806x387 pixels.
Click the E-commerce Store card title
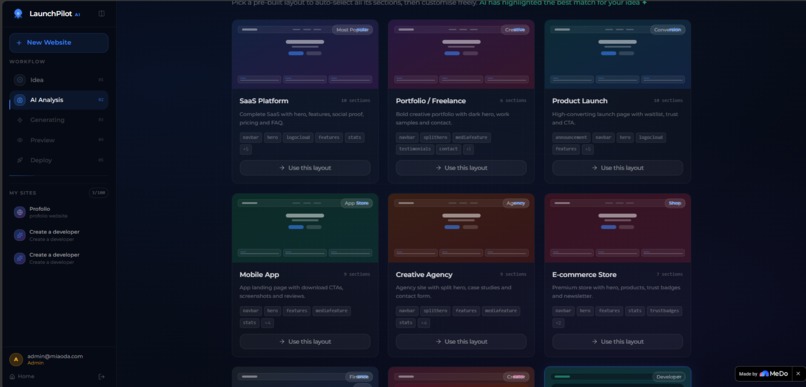point(584,274)
